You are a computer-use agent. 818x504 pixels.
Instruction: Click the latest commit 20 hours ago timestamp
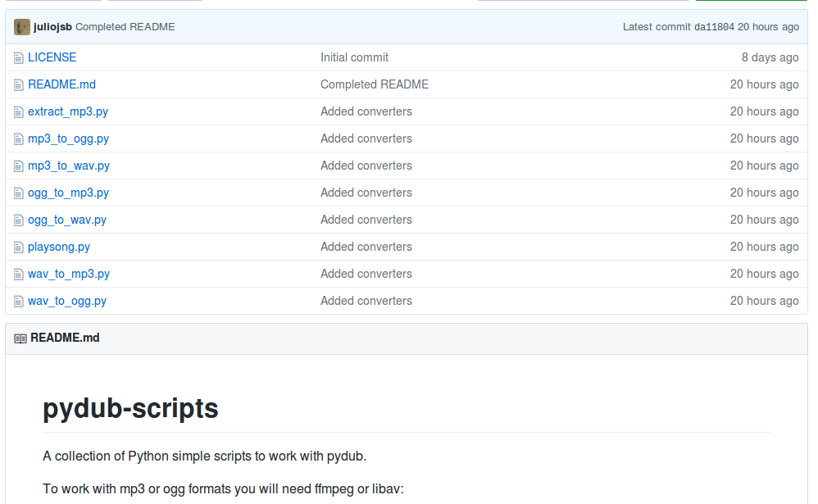(769, 27)
